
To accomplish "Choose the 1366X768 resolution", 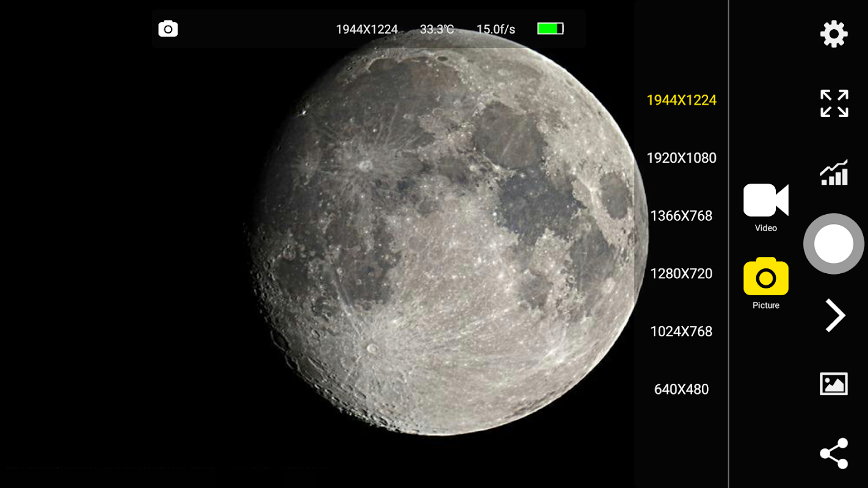I will [x=681, y=216].
